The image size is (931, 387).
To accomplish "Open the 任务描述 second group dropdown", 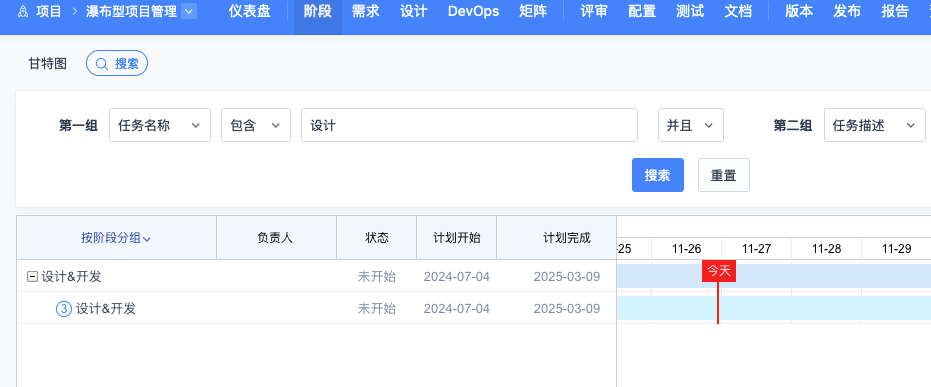I will [875, 125].
